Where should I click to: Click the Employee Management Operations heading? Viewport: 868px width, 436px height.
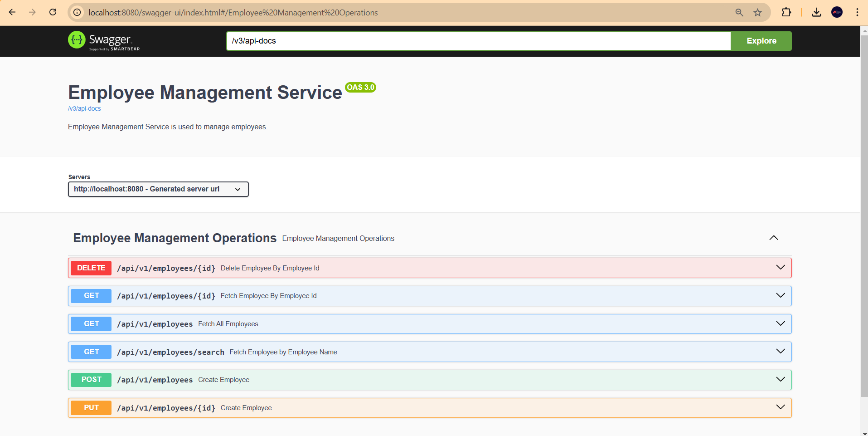pos(175,238)
